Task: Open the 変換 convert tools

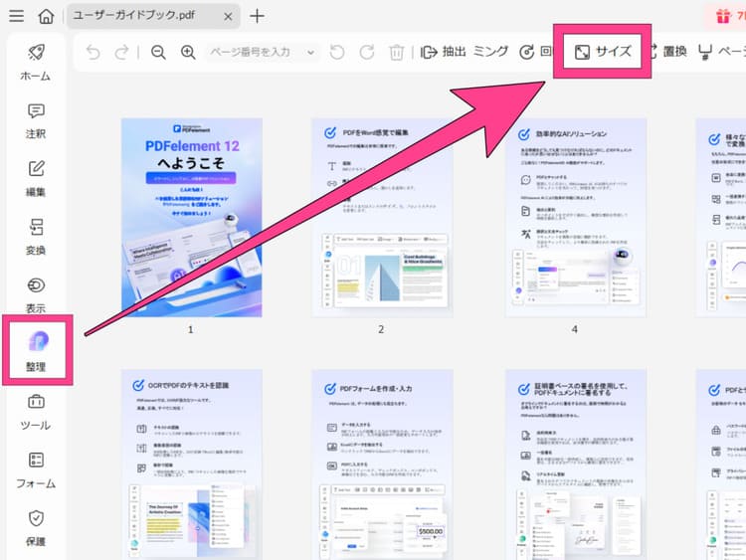Action: click(36, 238)
